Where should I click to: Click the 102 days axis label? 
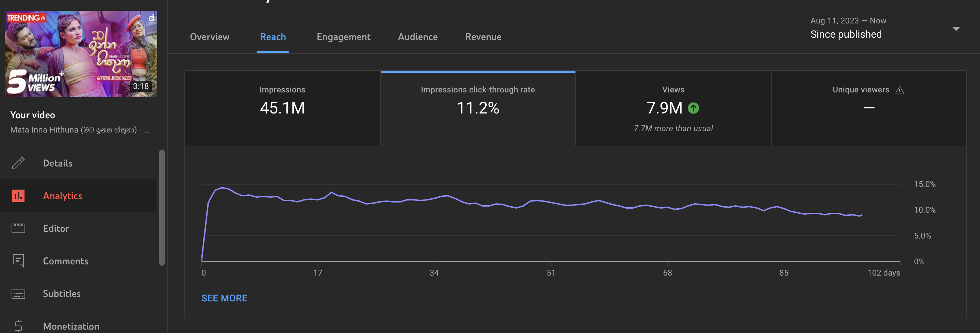(883, 273)
